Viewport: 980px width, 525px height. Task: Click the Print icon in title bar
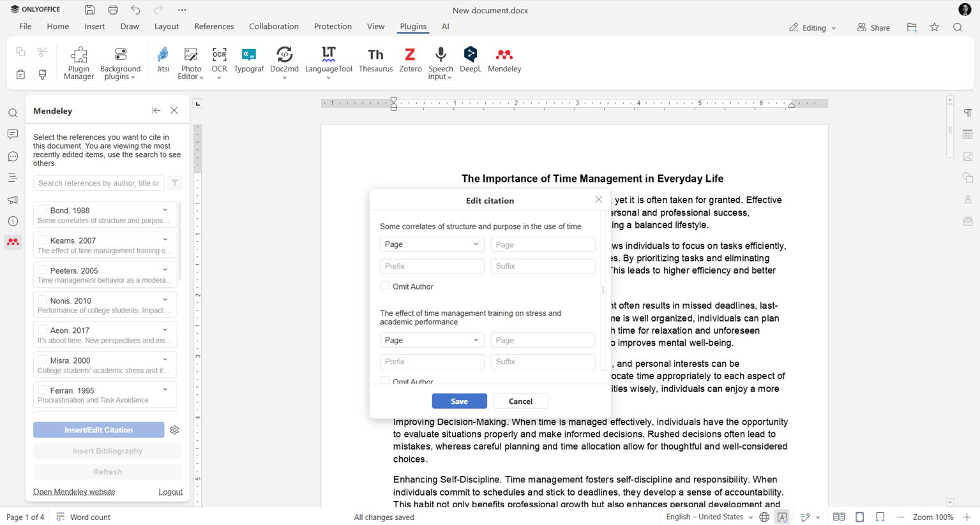[x=113, y=10]
